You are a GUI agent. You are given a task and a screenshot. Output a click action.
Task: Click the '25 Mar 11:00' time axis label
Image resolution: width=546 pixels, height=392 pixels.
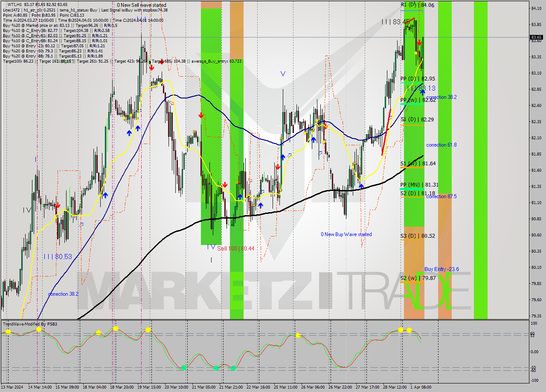(286, 387)
